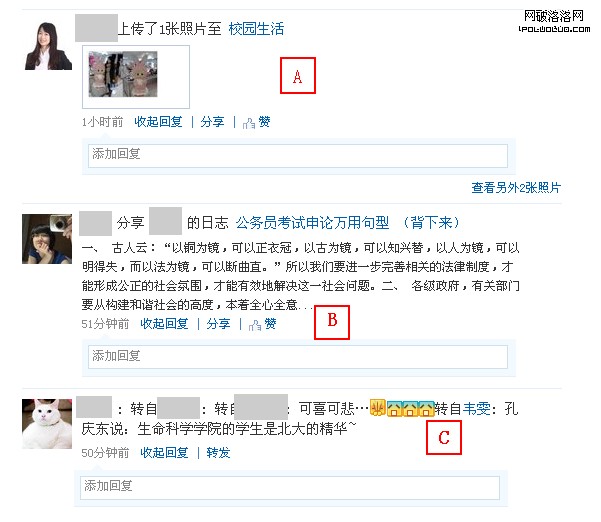Viewport: 601px width, 522px height.
Task: Open the uploaded photo thumbnail
Action: click(x=123, y=74)
